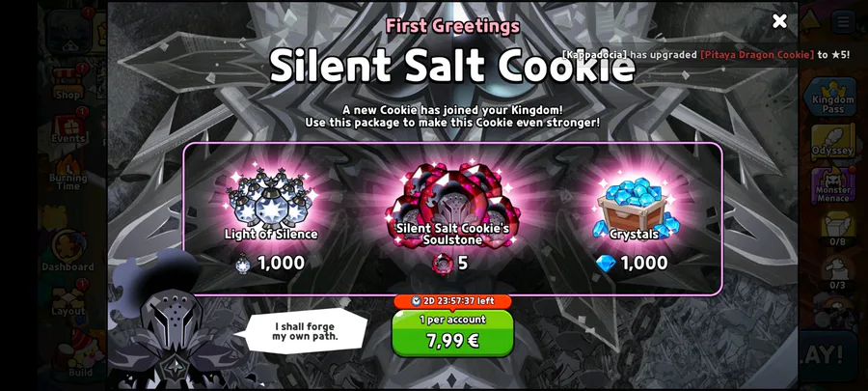868x391 pixels.
Task: Tap Silent Salt Cookie's Soulstone icon
Action: point(451,204)
